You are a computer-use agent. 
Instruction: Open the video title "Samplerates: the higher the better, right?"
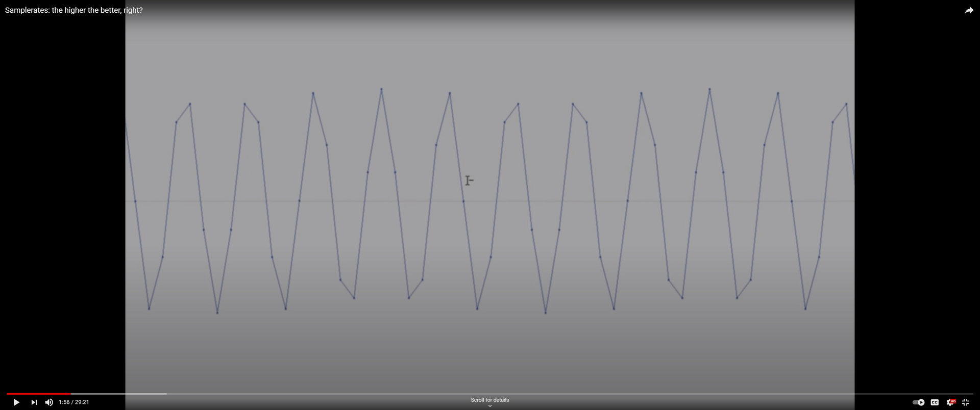(x=74, y=10)
